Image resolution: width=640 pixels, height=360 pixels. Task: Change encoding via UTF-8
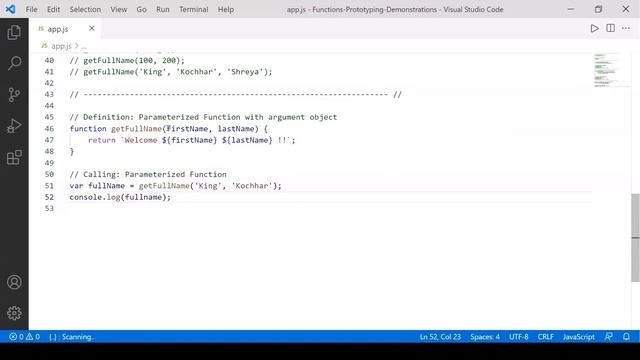(518, 337)
